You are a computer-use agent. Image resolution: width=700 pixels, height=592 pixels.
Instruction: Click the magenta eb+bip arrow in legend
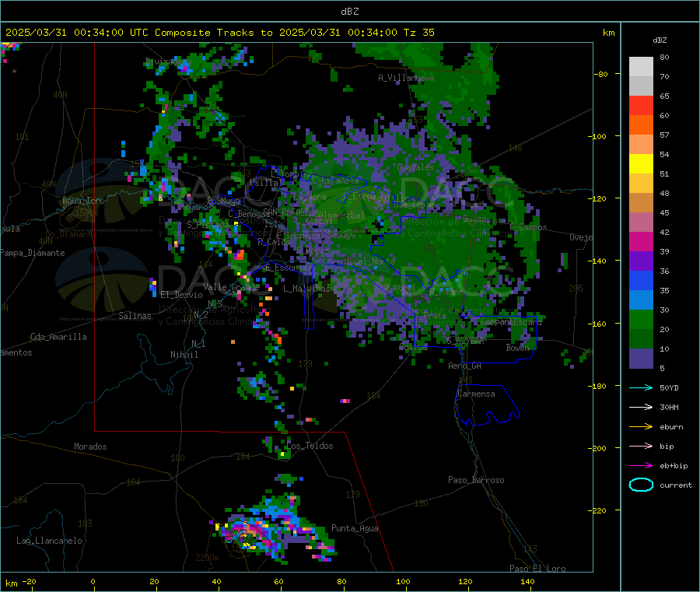pos(641,466)
